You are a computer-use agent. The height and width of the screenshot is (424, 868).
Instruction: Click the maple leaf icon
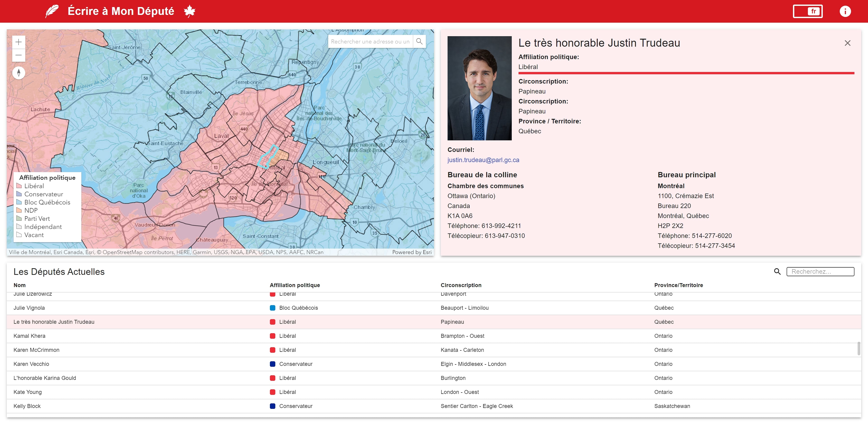click(189, 11)
